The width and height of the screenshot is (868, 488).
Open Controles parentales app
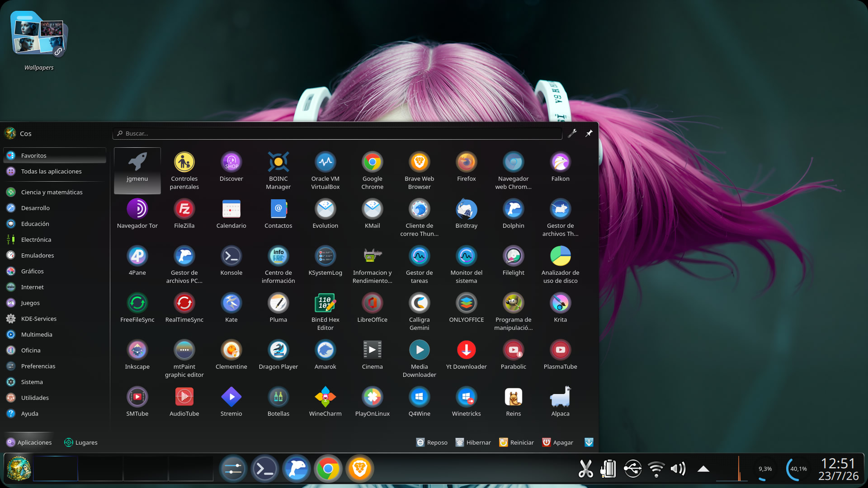point(184,170)
